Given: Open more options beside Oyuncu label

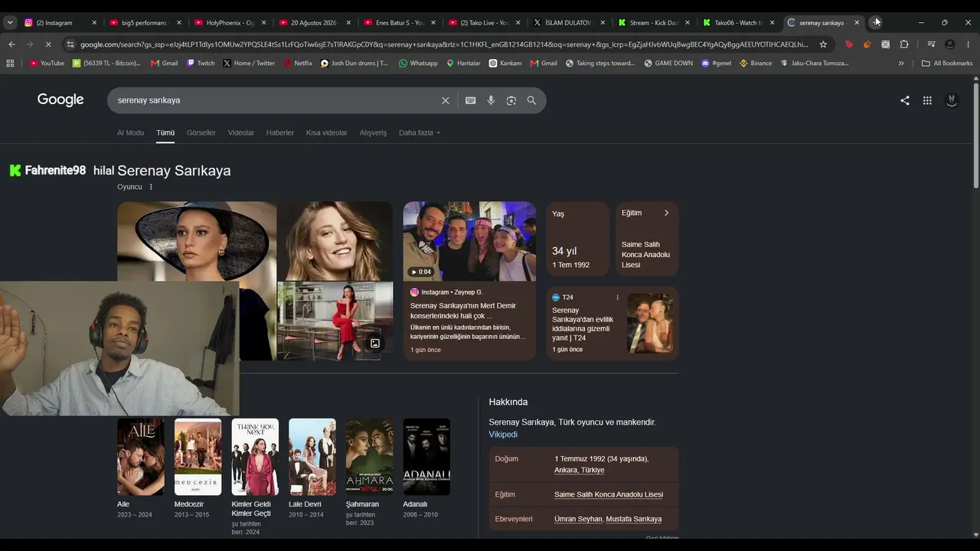Looking at the screenshot, I should [x=151, y=187].
